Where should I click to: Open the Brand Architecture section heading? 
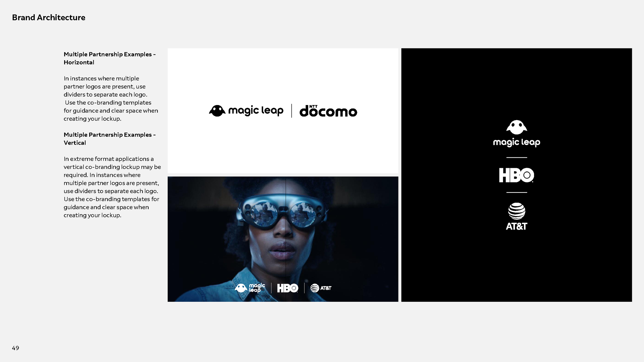(x=49, y=18)
